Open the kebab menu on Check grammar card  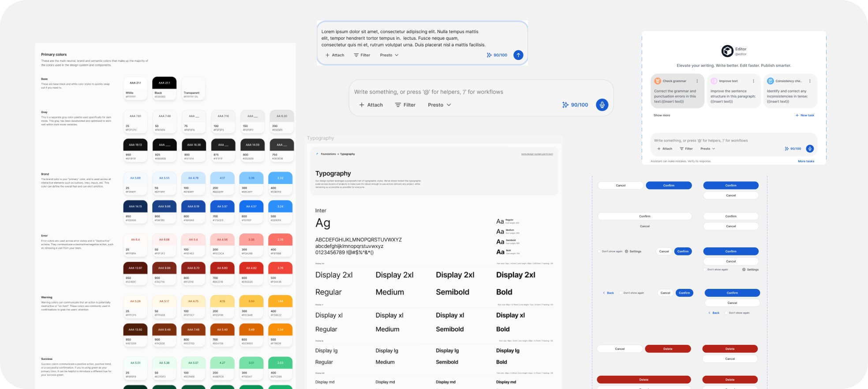tap(697, 81)
